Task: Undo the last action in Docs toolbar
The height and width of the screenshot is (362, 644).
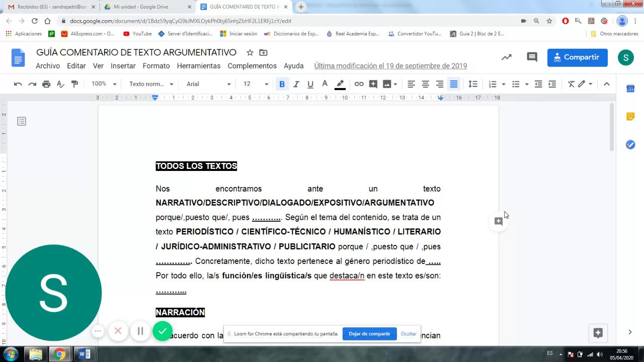Action: tap(18, 84)
